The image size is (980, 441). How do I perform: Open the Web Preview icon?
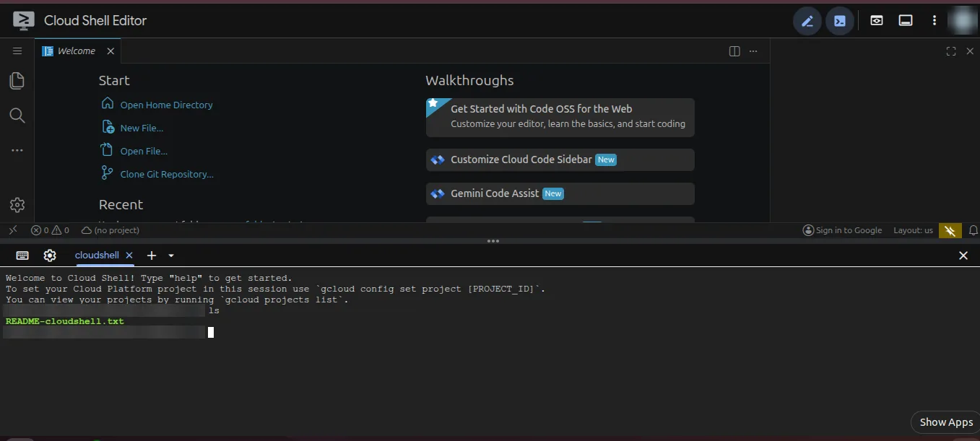[x=876, y=21]
